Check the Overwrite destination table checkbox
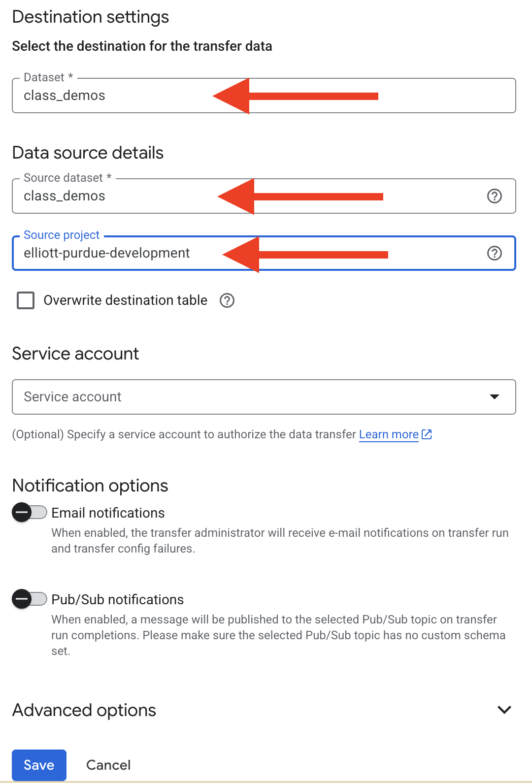532x783 pixels. point(26,300)
